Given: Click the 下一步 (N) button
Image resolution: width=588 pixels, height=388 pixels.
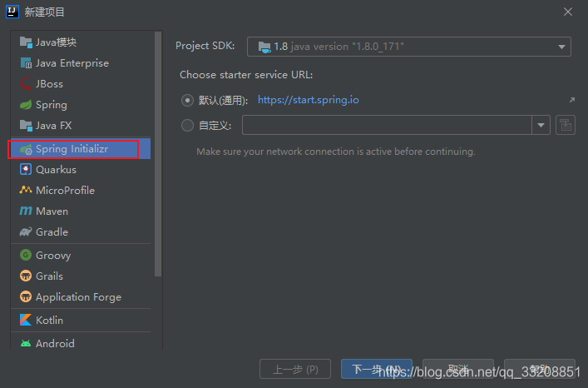Looking at the screenshot, I should (377, 369).
